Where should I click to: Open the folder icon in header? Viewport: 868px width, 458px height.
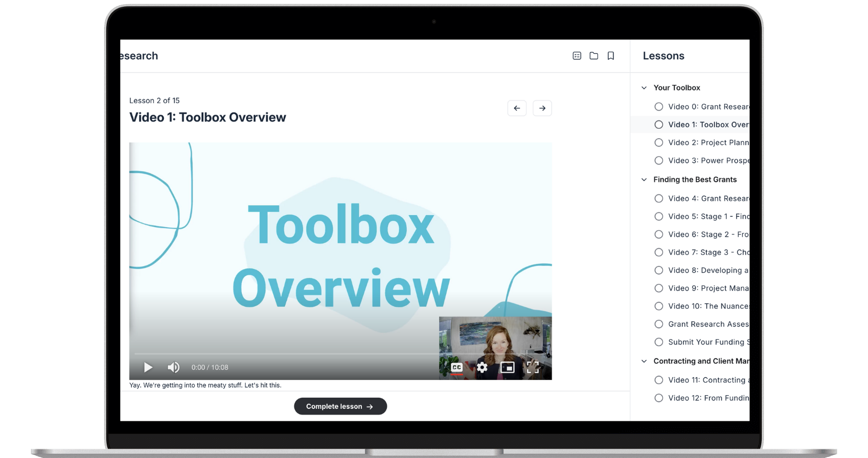(x=594, y=56)
